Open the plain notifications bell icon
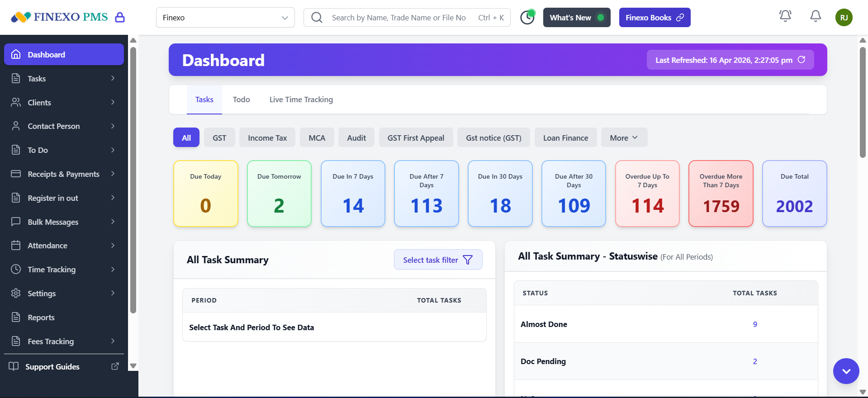 click(x=816, y=16)
